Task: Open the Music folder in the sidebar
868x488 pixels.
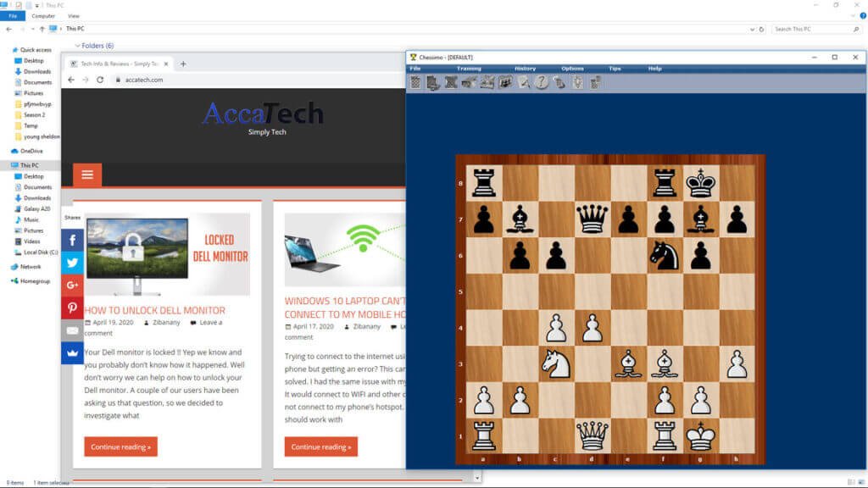Action: point(31,219)
